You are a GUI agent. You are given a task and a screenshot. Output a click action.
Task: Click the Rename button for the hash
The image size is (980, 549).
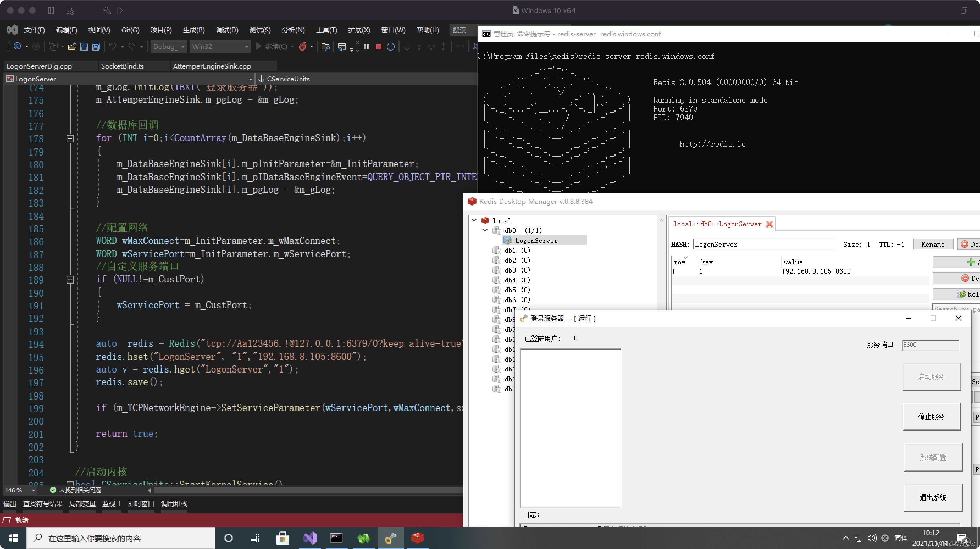[x=932, y=244]
